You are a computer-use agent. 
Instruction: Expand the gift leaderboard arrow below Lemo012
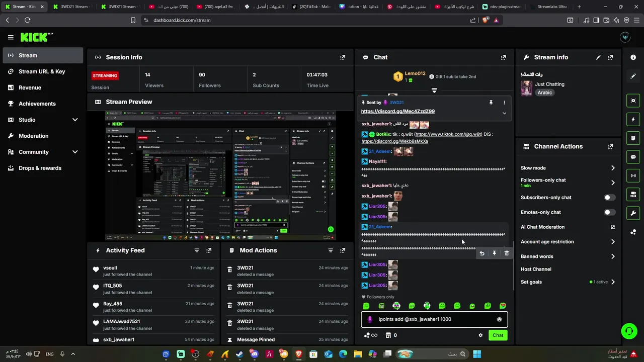(434, 90)
